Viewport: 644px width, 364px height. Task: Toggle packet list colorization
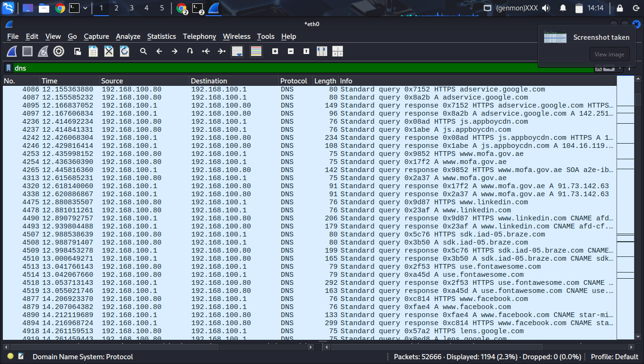pyautogui.click(x=256, y=51)
